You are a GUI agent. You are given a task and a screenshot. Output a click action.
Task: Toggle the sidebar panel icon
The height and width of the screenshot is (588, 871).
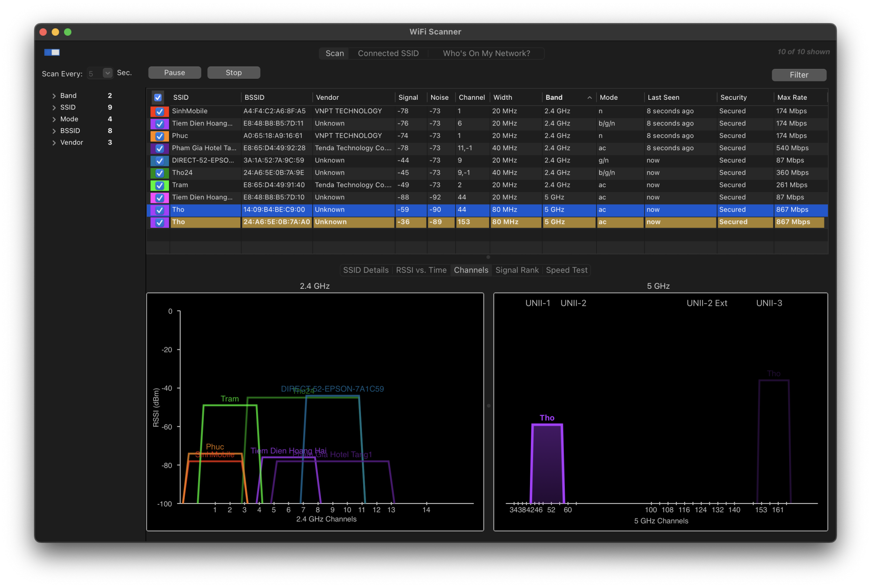(52, 52)
